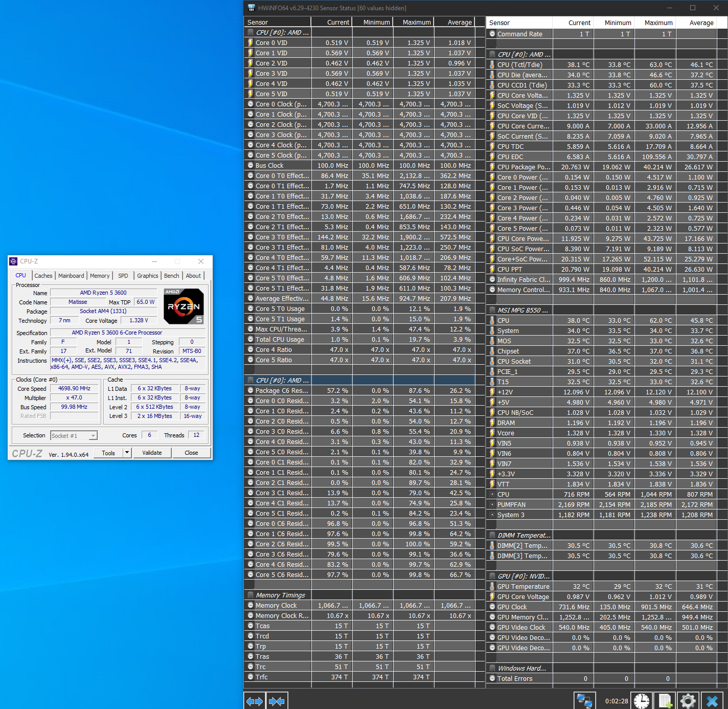Open the Bench tab in CPU-Z
The height and width of the screenshot is (709, 728).
click(x=171, y=276)
